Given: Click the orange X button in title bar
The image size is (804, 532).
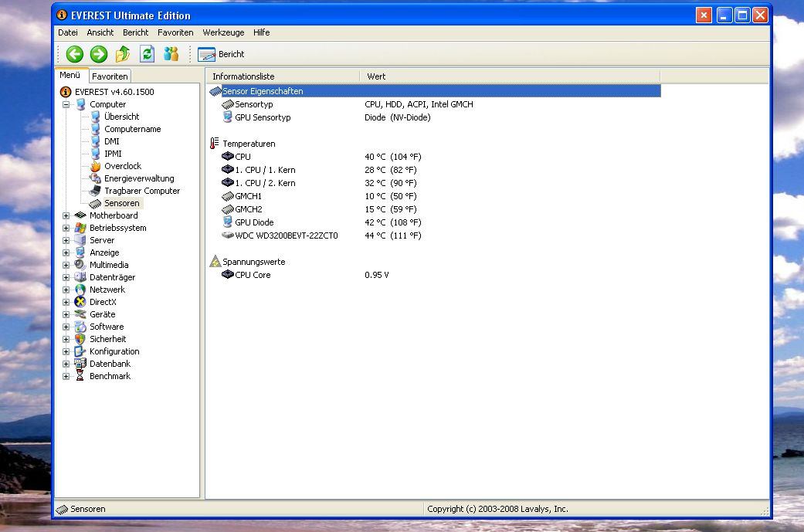Looking at the screenshot, I should click(704, 15).
